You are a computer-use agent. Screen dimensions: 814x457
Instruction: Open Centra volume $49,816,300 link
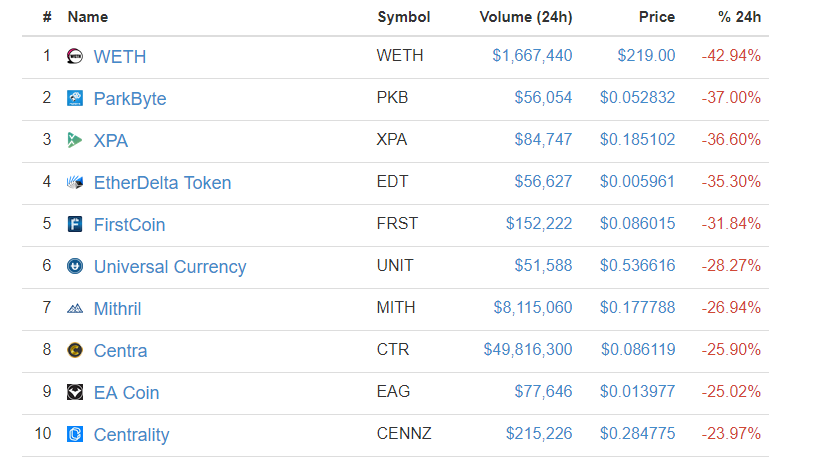[x=528, y=350]
